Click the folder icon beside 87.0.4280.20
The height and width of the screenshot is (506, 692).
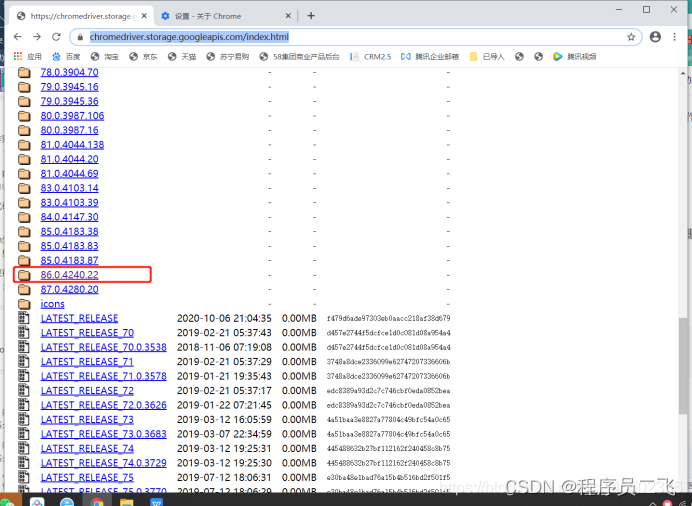[x=24, y=290]
